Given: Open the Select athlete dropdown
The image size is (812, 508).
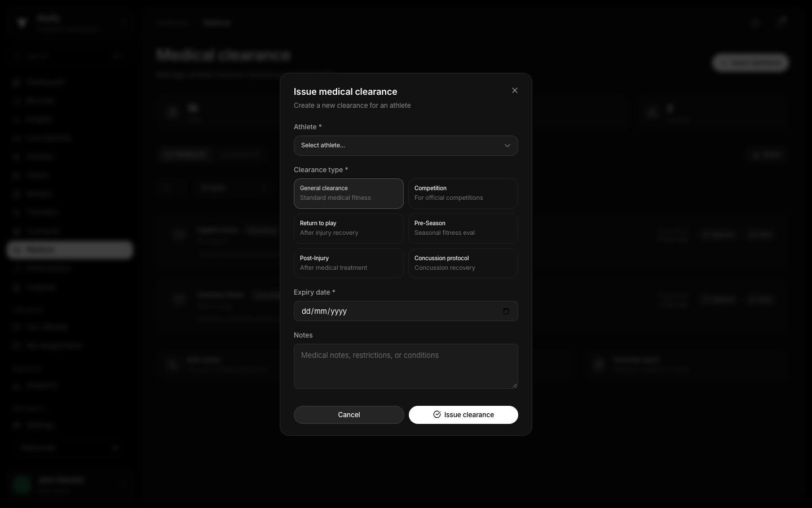Looking at the screenshot, I should pos(406,146).
